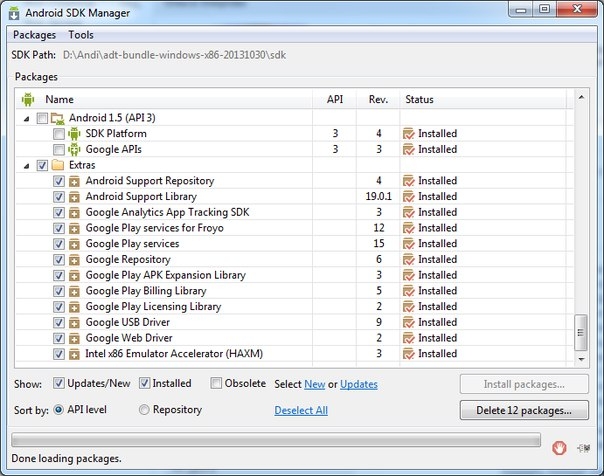Uncheck Android Support Repository checkbox
Screen dimensions: 604x476
[59, 181]
